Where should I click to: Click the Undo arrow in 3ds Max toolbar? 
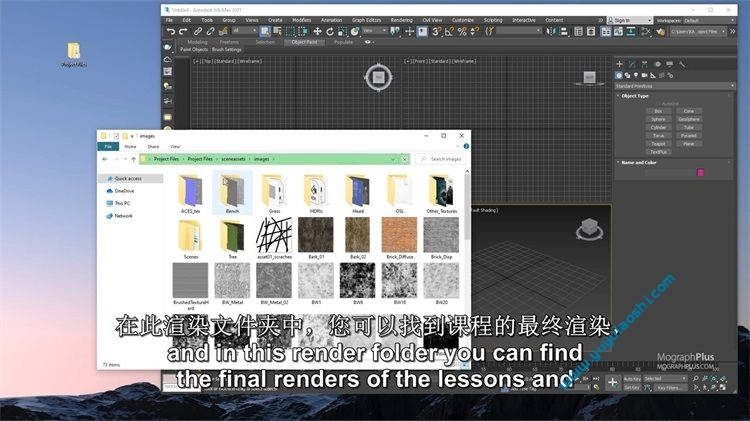click(170, 32)
